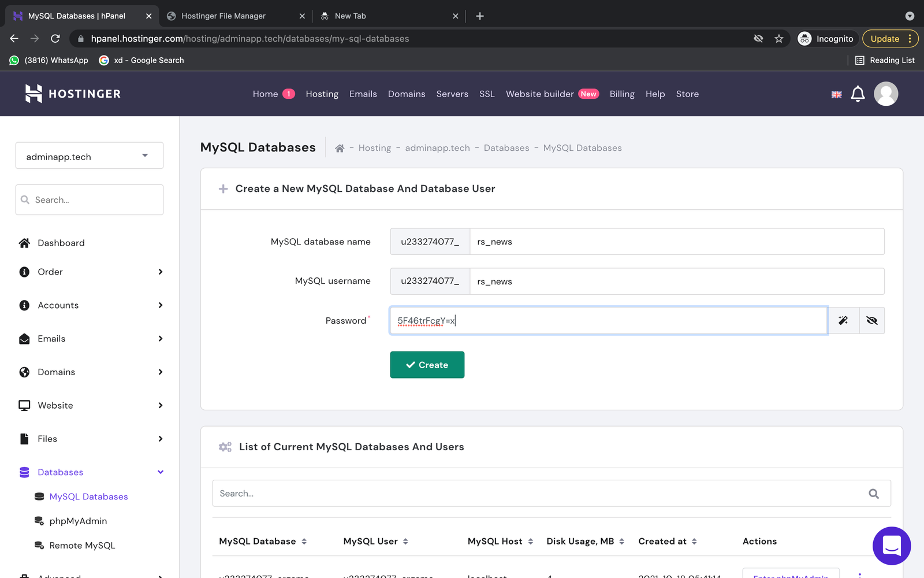Image resolution: width=924 pixels, height=578 pixels.
Task: Change language via UK flag icon
Action: 836,94
